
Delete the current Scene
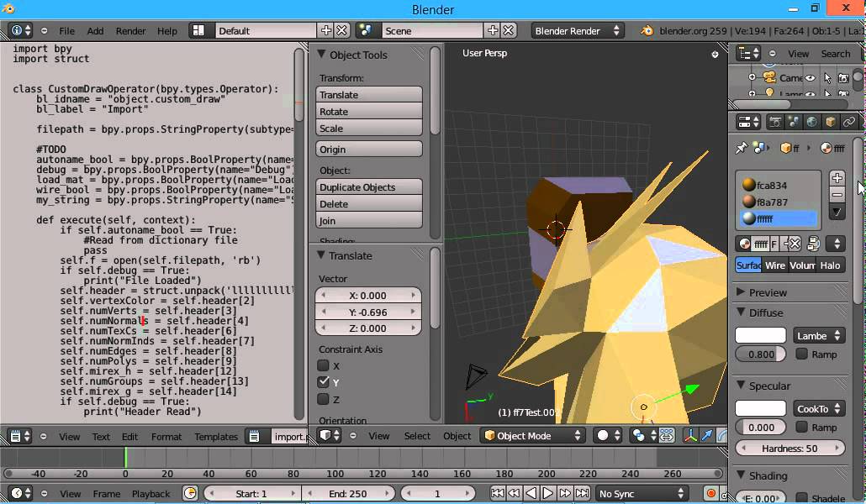(509, 30)
